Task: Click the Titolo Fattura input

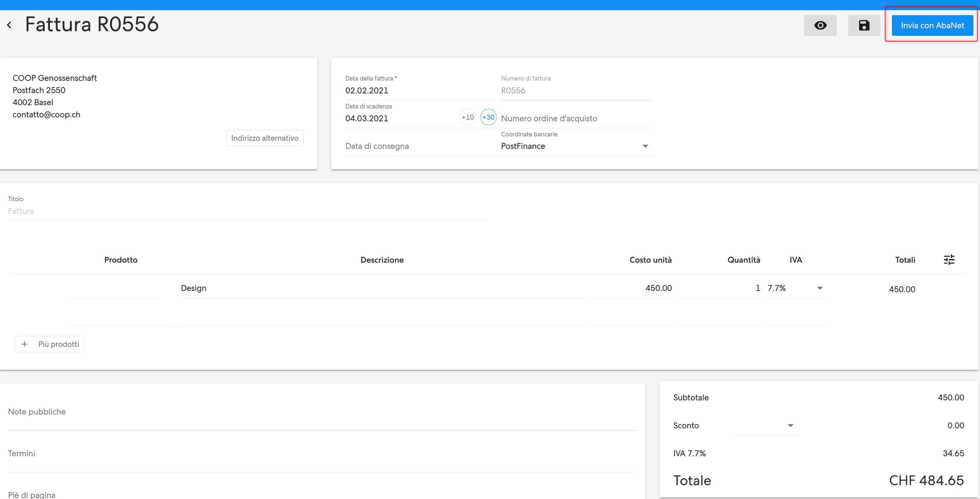Action: point(246,211)
